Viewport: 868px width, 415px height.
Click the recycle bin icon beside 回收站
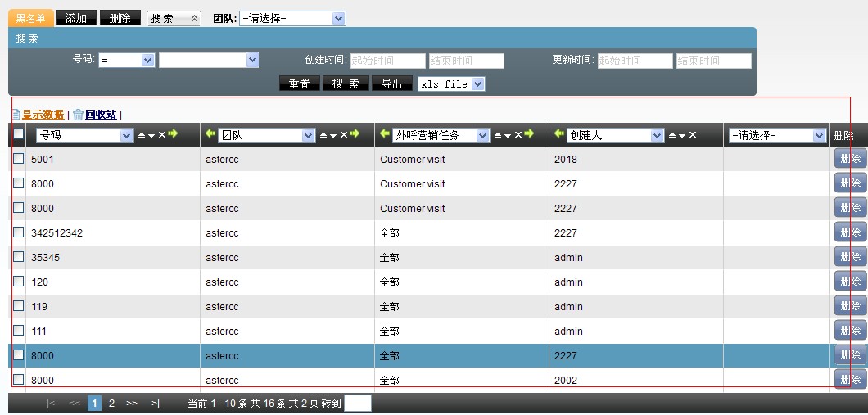coord(78,115)
